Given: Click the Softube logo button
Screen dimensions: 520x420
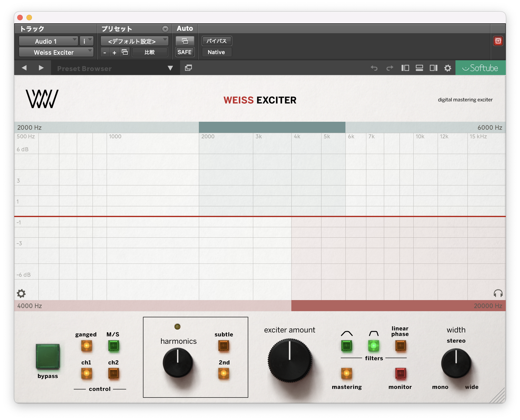Looking at the screenshot, I should 480,68.
